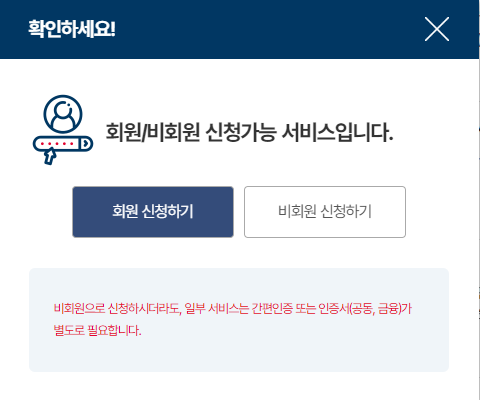
Task: Click the password bar illustration with red dots
Action: pos(63,144)
